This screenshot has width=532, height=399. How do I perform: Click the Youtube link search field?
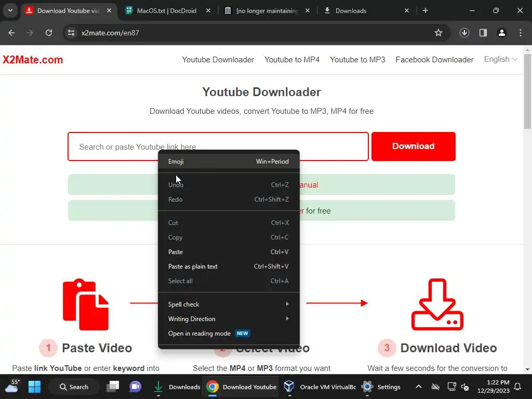click(x=218, y=147)
